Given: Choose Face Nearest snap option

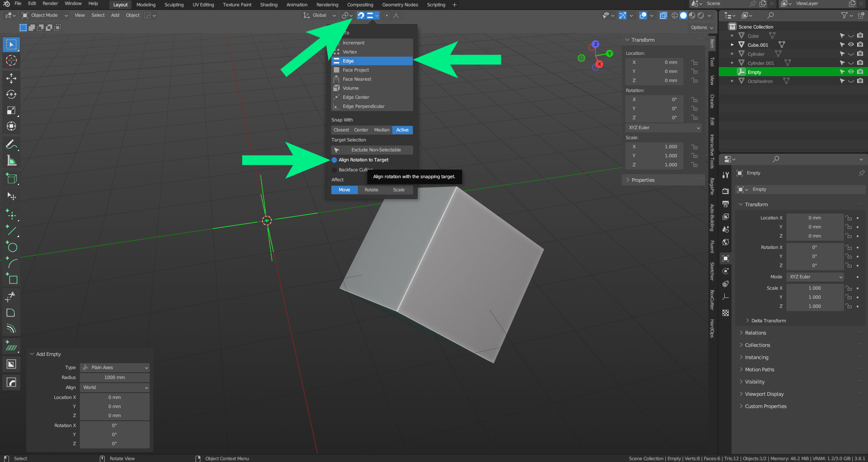Looking at the screenshot, I should pos(356,79).
